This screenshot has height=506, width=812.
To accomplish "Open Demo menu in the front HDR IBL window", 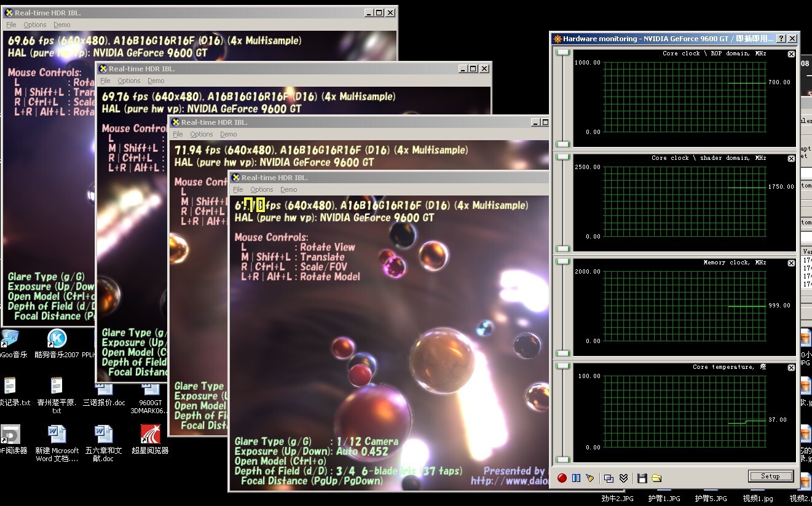I will 288,189.
